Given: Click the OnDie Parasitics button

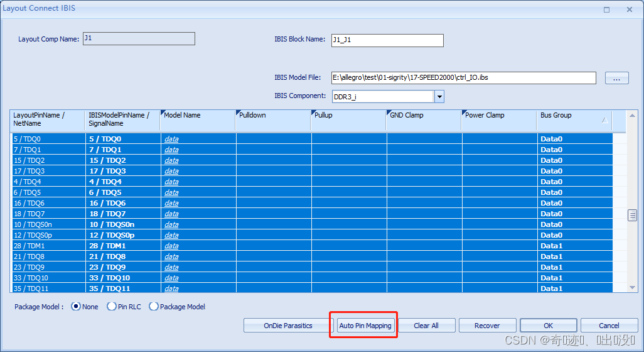Looking at the screenshot, I should click(288, 325).
